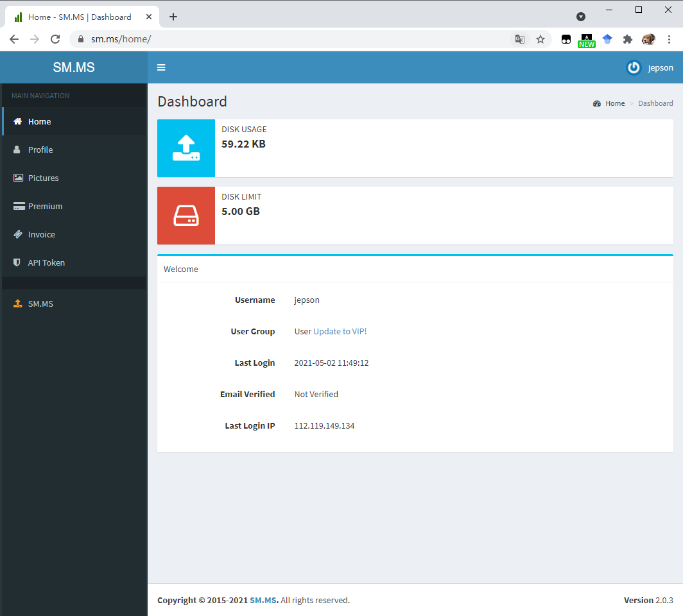Click the image icon beside Pictures
Viewport: 683px width, 616px height.
coord(18,178)
